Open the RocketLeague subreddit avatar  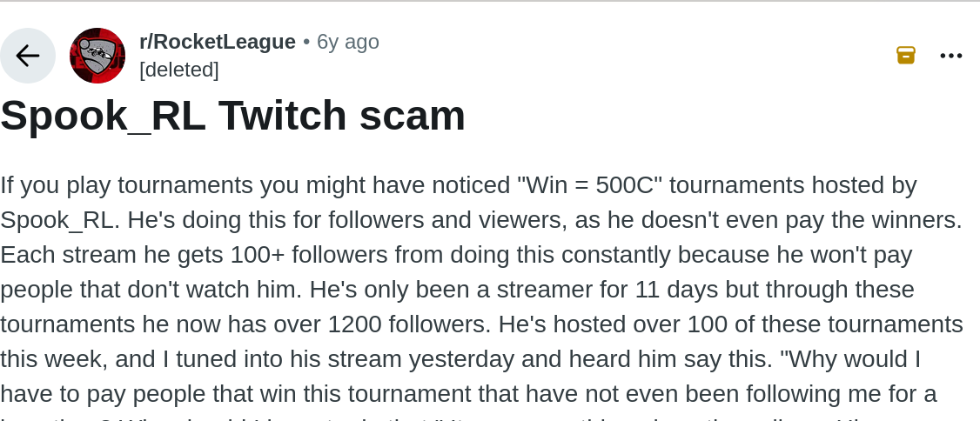point(97,56)
